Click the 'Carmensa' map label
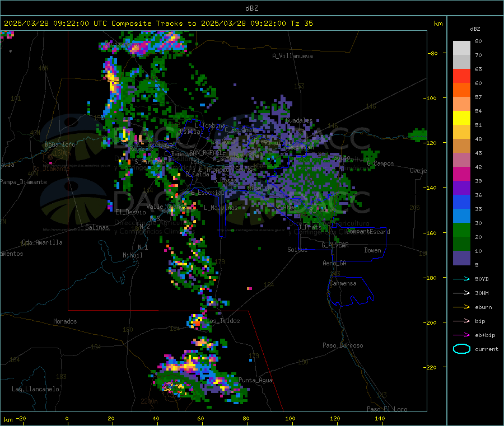Image resolution: width=504 pixels, height=426 pixels. [343, 283]
